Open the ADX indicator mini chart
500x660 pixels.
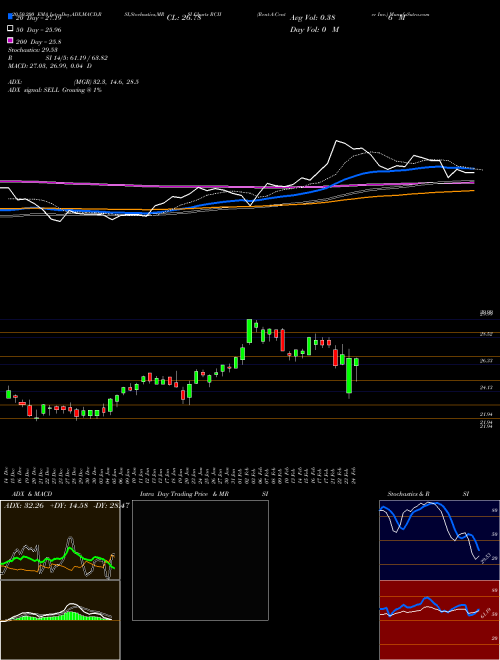(x=60, y=540)
